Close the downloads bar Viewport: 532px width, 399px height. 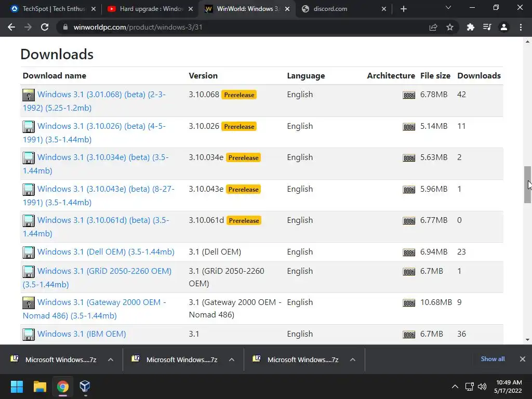pyautogui.click(x=523, y=359)
